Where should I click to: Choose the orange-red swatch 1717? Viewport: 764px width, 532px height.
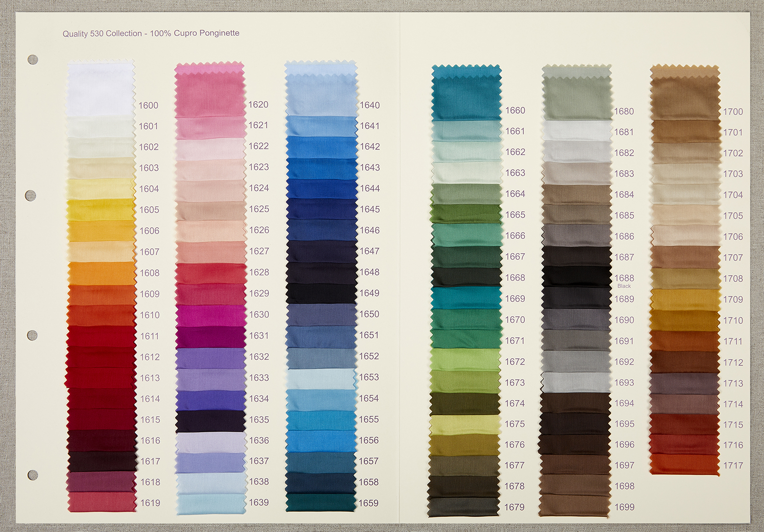click(685, 465)
